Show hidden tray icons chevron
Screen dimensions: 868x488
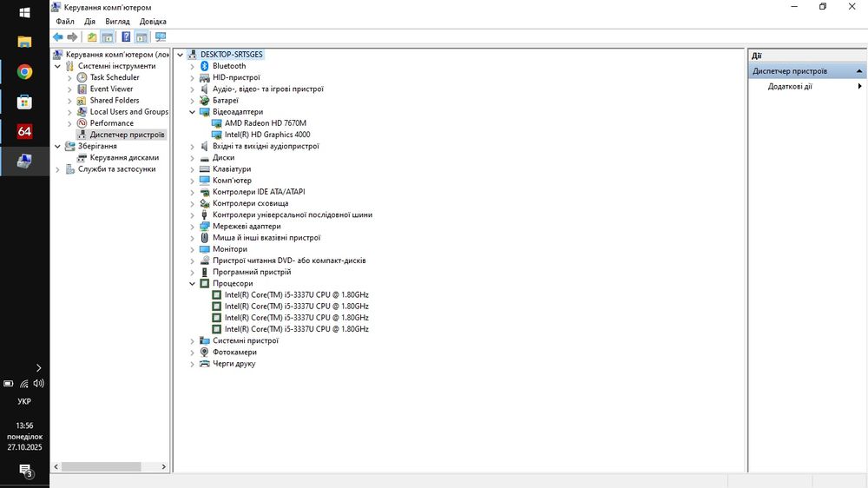[38, 368]
